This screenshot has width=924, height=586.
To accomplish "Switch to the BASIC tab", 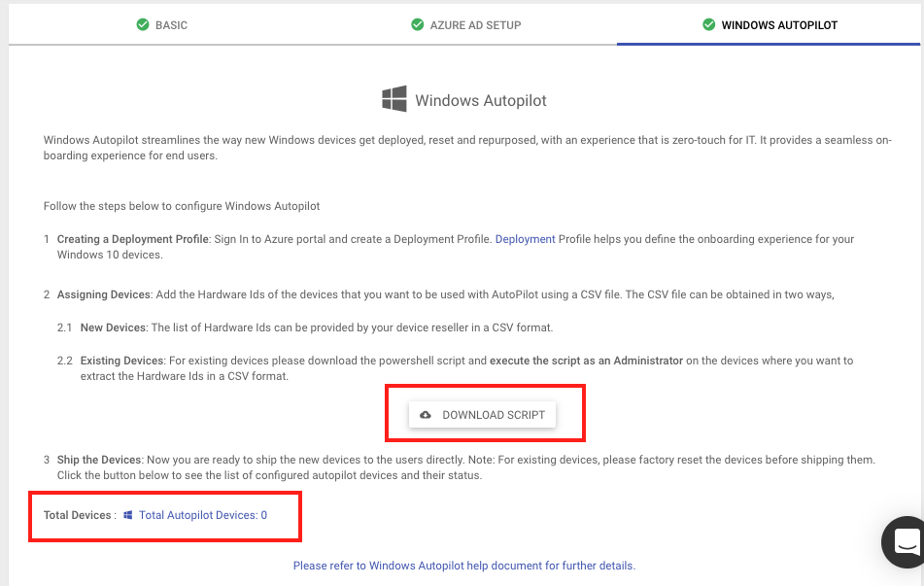I will (x=161, y=24).
